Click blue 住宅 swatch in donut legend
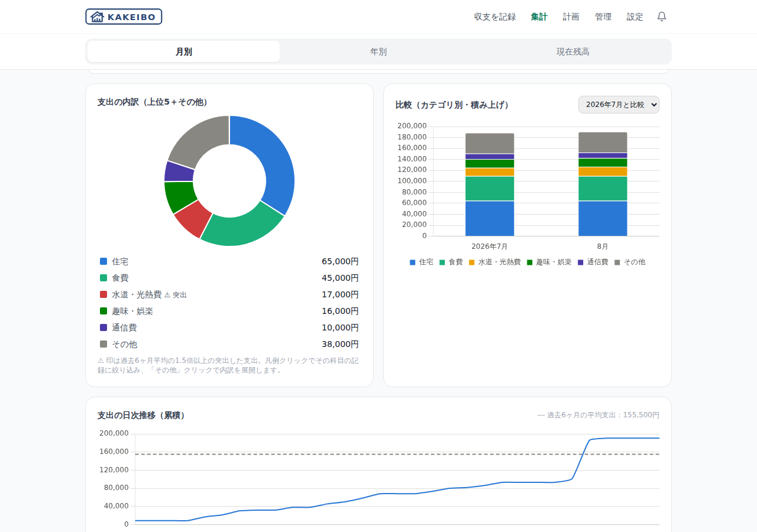The image size is (757, 532). tap(103, 261)
